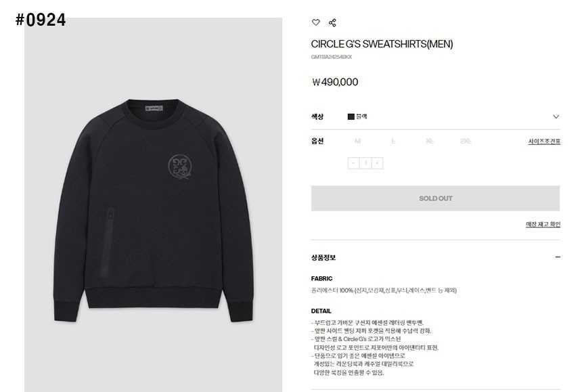Click the quantity input field
Screen dimensions: 582x392
(x=365, y=163)
